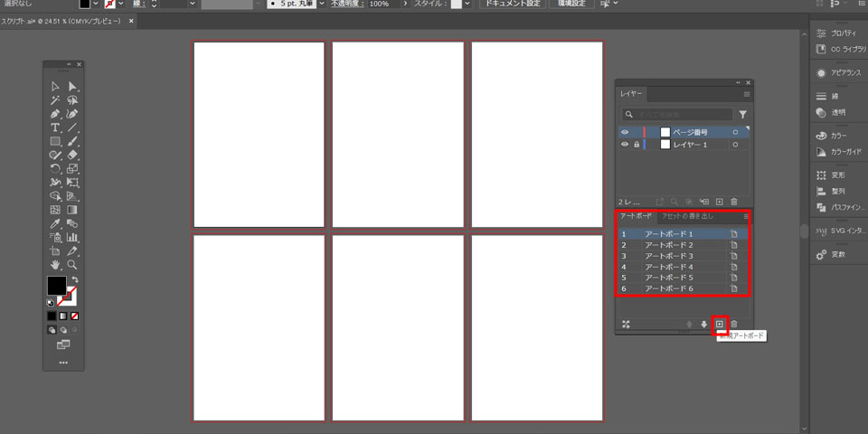Select the Type tool in toolbox
Screen dimensions: 868x434
(55, 128)
